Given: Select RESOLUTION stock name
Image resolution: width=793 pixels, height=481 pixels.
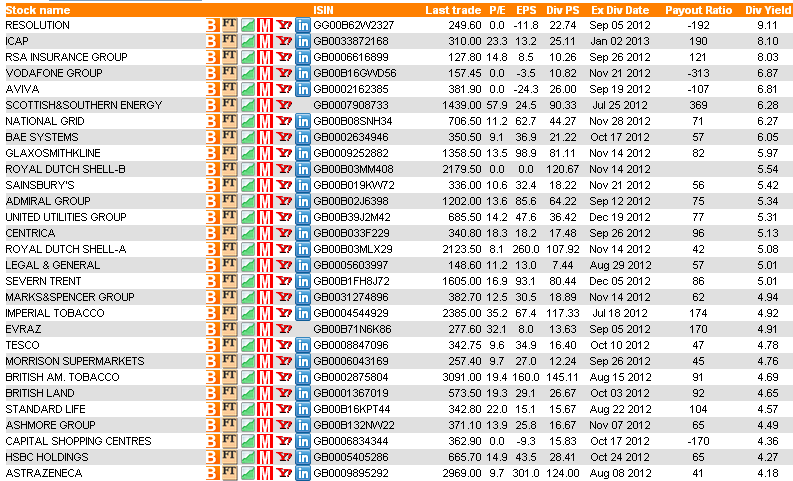Looking at the screenshot, I should click(37, 25).
